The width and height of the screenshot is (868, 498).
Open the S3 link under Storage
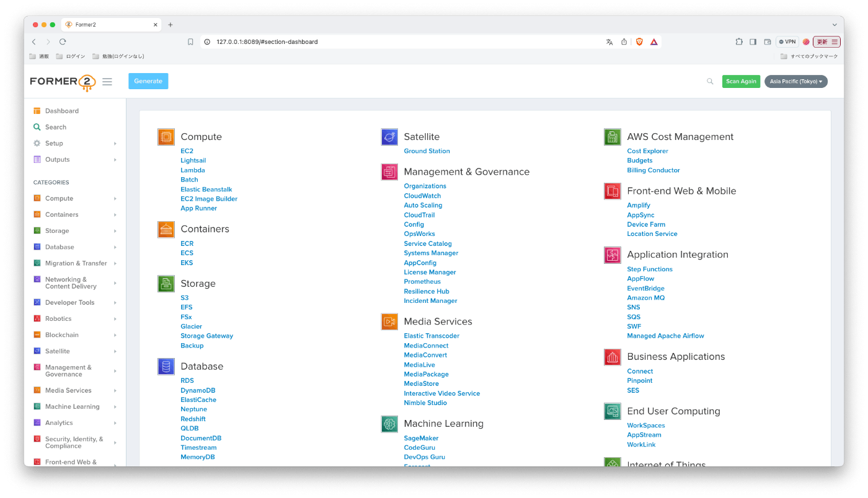184,298
